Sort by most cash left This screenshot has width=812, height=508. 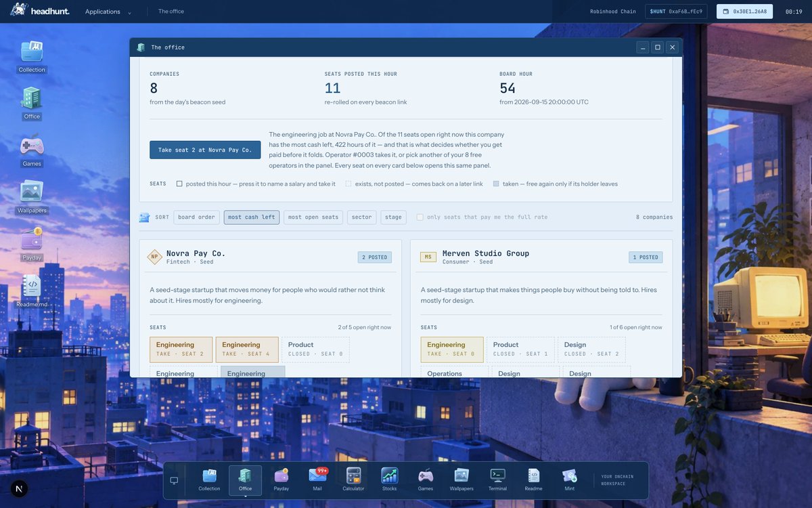[252, 217]
